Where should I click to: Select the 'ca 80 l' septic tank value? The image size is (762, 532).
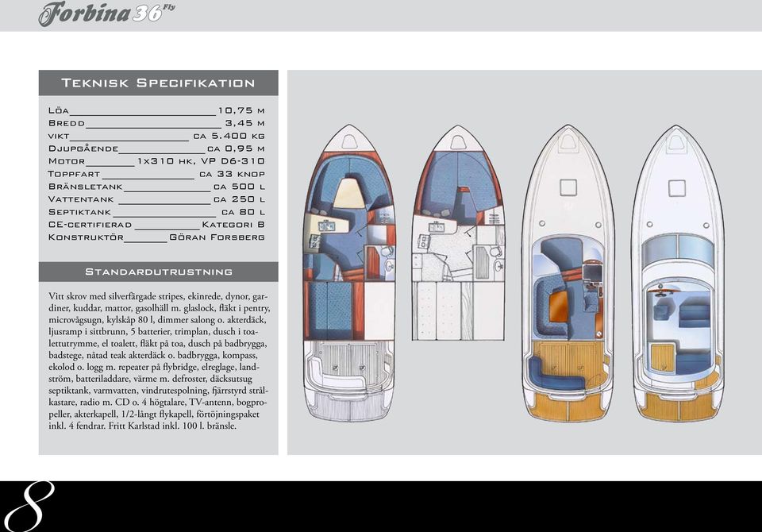tap(243, 212)
